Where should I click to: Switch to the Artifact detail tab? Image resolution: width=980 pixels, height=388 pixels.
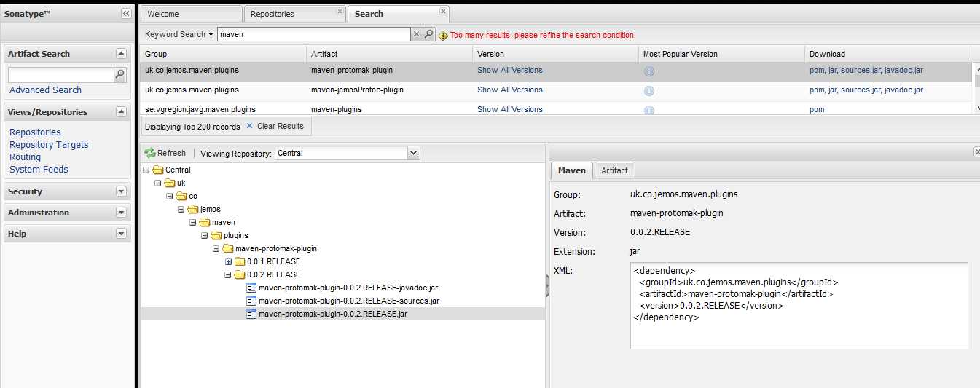coord(614,170)
